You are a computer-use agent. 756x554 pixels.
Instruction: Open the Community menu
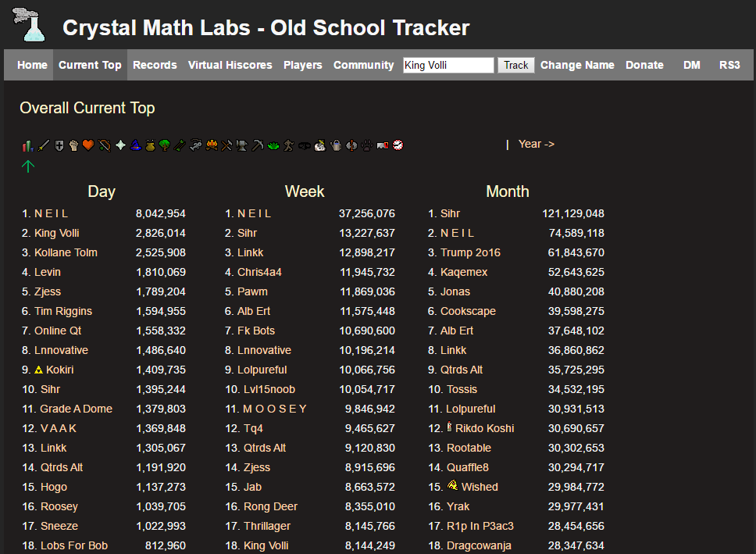pyautogui.click(x=363, y=65)
